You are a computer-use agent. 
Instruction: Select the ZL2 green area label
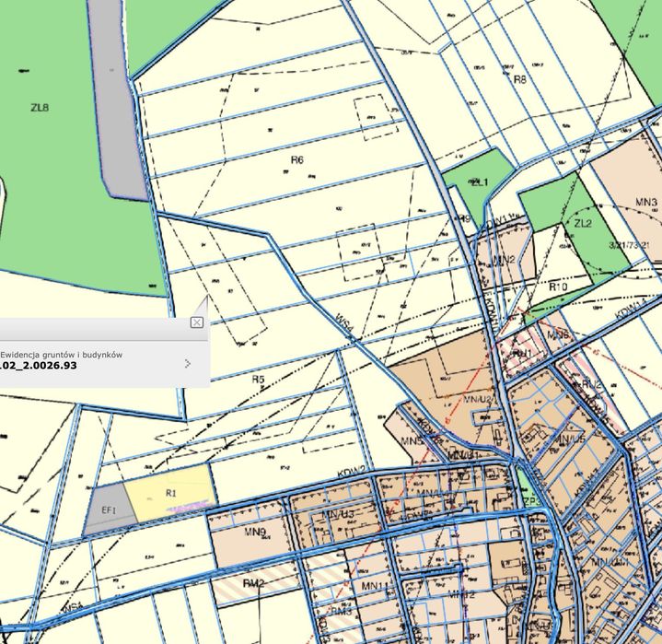click(583, 223)
